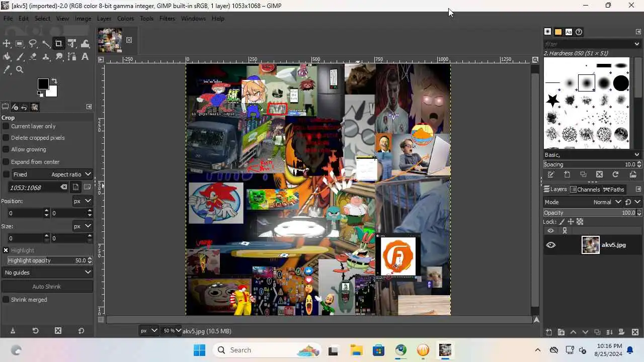
Task: Open the brush tag Basic dropdown
Action: [x=592, y=155]
